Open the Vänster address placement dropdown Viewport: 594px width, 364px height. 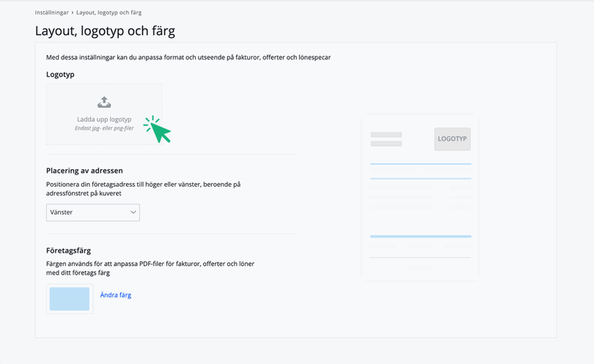click(92, 212)
